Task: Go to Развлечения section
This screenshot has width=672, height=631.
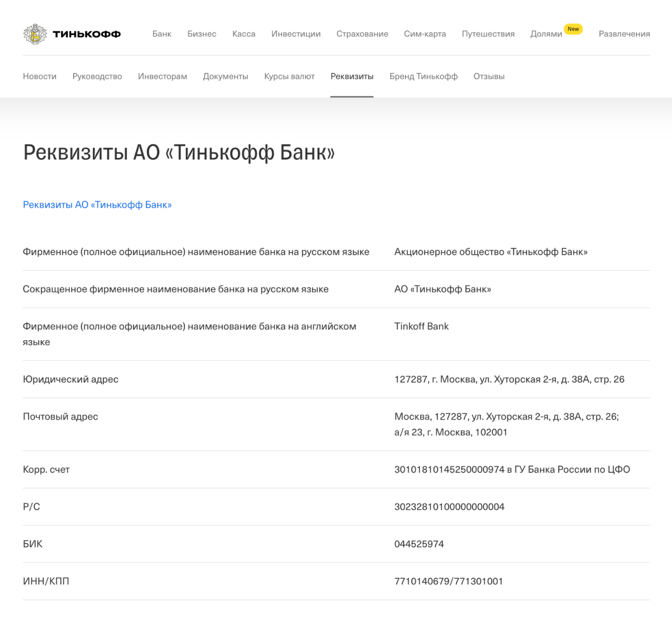Action: point(624,34)
